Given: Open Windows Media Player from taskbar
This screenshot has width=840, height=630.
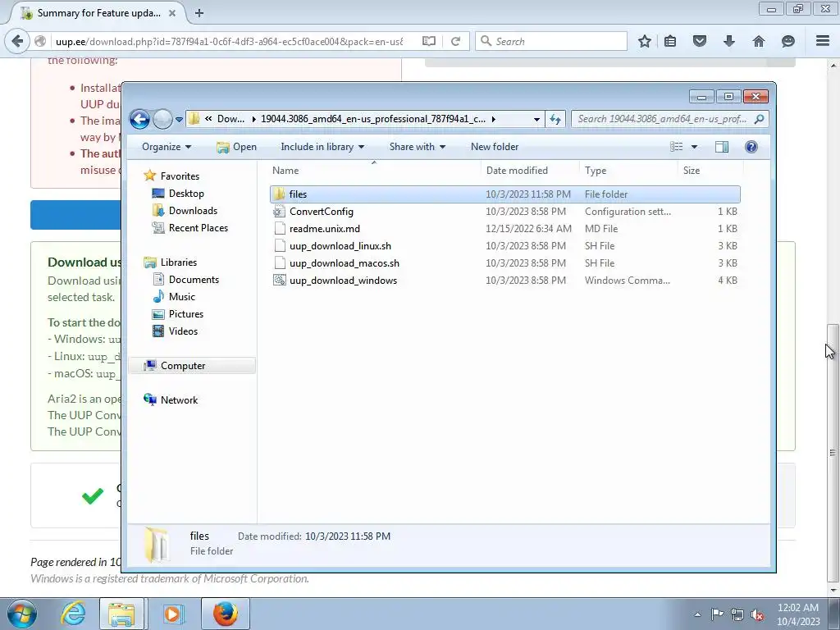Looking at the screenshot, I should coord(172,614).
